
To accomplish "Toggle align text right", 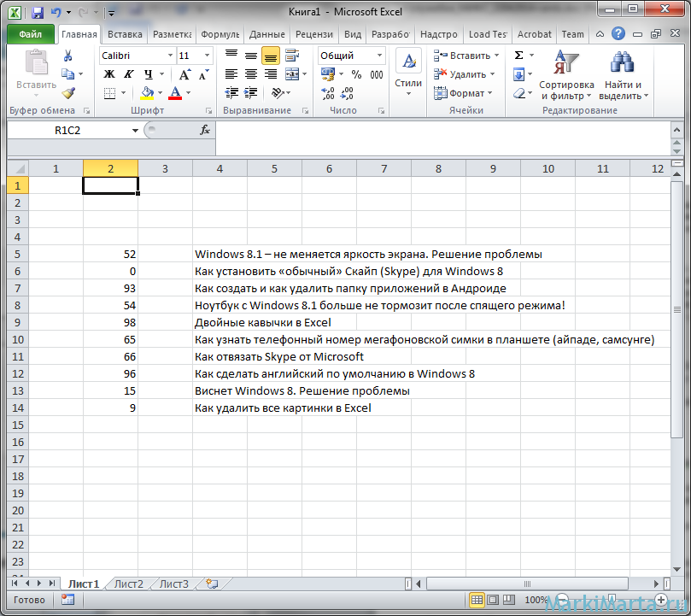I will click(x=271, y=74).
